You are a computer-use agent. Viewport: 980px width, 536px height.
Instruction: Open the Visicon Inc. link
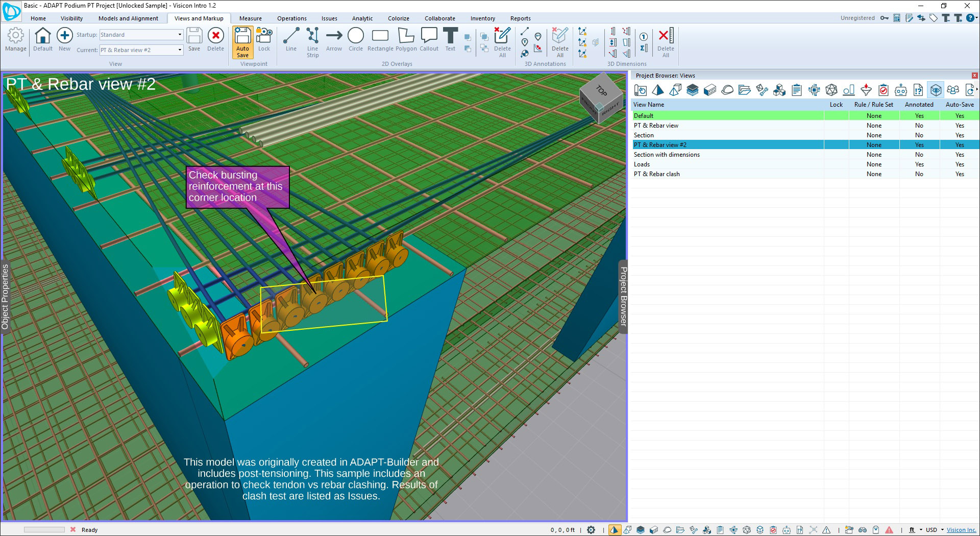pos(961,530)
